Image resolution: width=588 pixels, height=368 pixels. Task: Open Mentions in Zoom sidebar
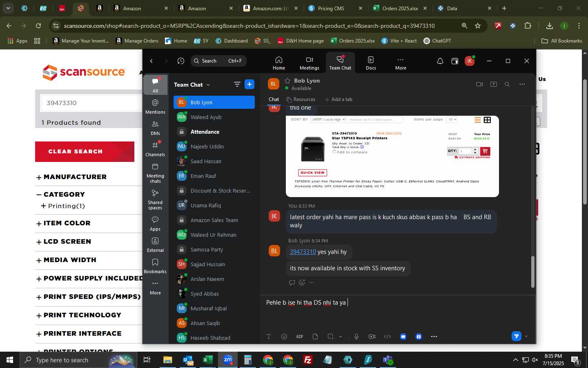coord(155,106)
